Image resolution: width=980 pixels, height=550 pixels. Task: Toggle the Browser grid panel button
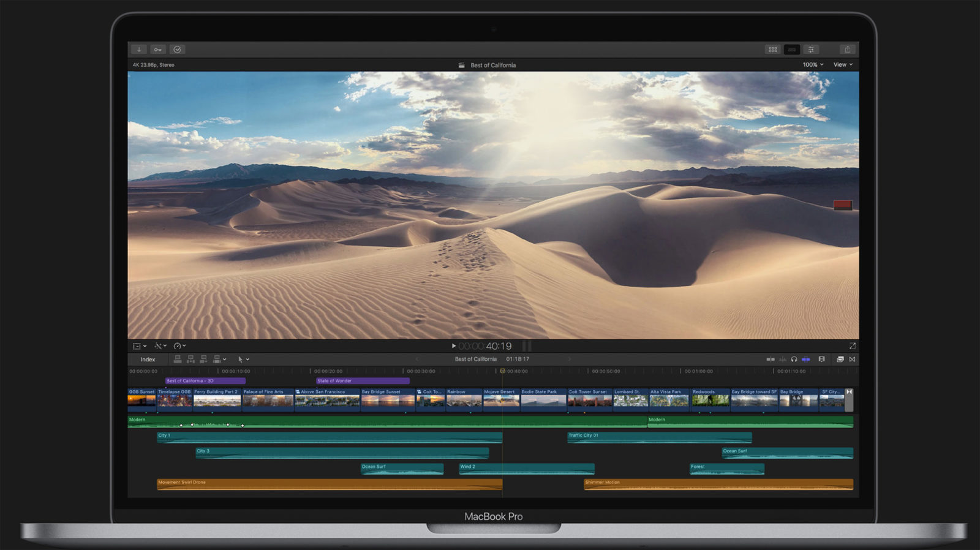[x=773, y=50]
